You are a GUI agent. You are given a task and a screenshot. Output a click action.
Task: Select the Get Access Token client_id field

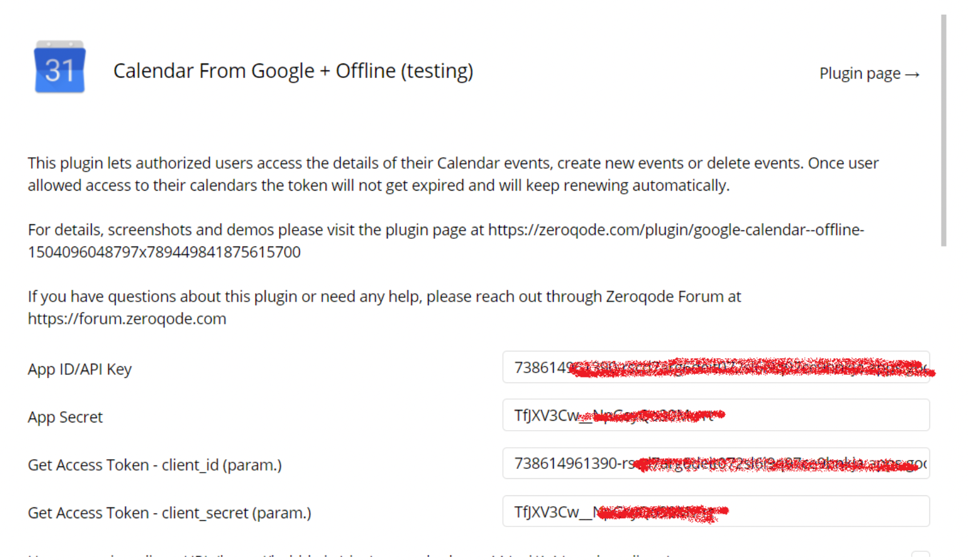pyautogui.click(x=716, y=463)
